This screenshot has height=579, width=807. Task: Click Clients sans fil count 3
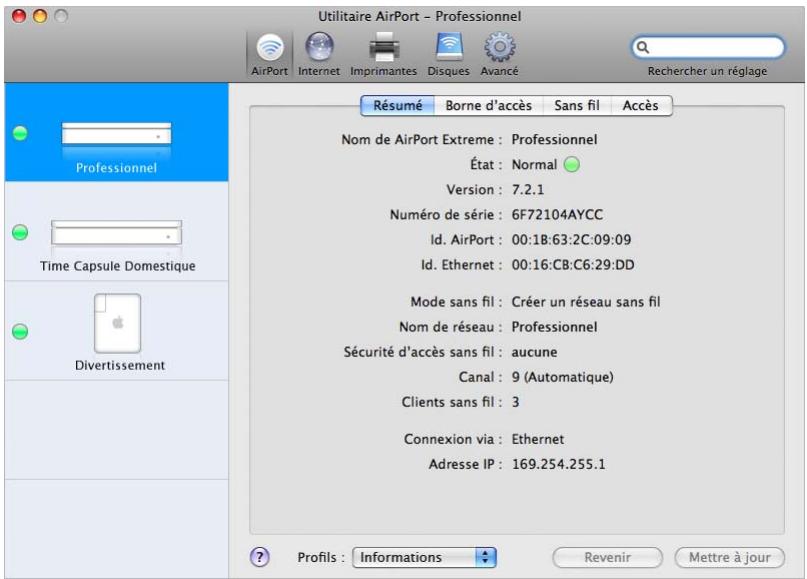515,402
